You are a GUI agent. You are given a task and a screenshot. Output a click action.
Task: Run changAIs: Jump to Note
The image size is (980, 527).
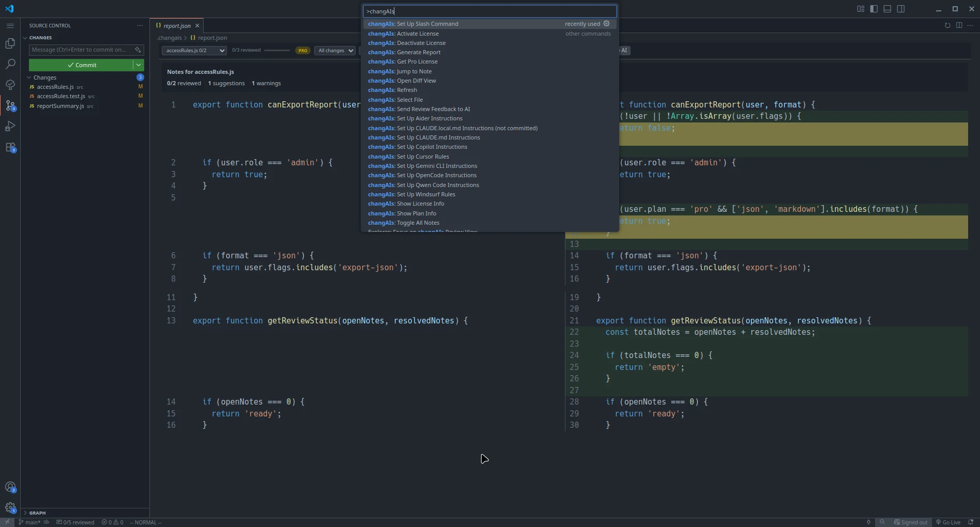[x=489, y=71]
